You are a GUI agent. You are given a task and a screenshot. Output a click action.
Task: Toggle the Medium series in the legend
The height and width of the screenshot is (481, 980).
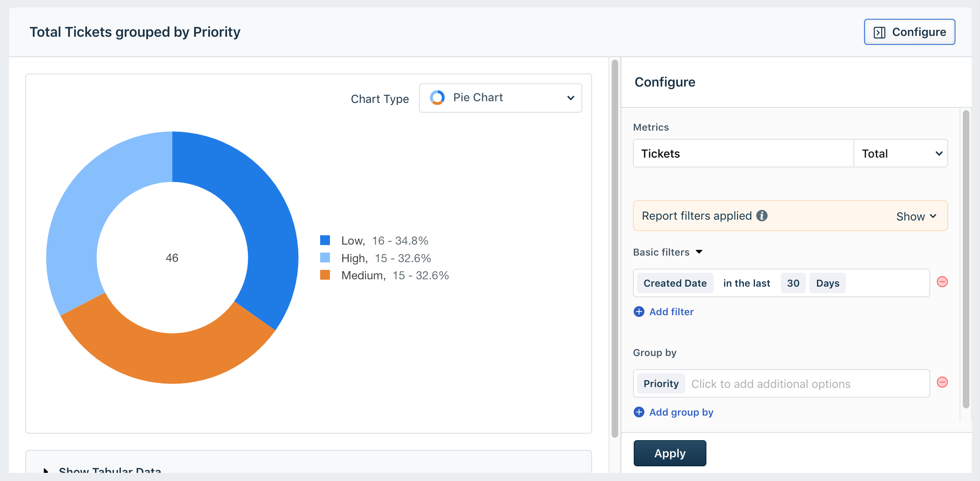(363, 276)
